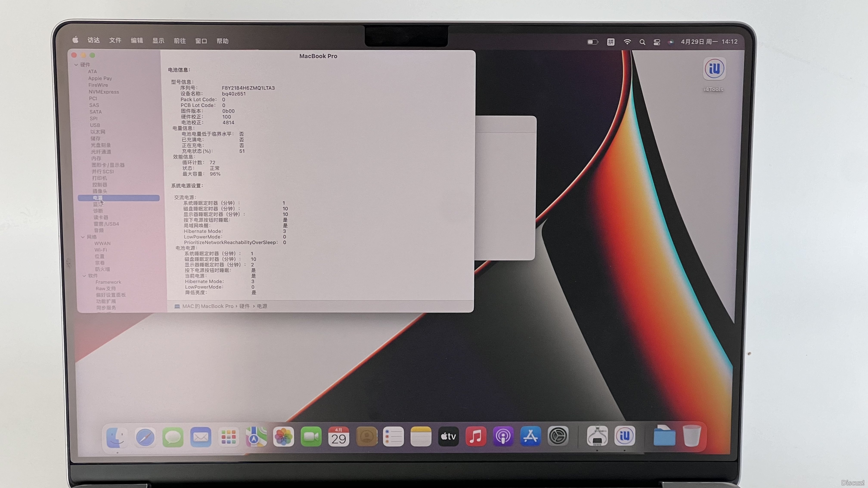Select Framework in sidebar
Screen dimensions: 868x488
pyautogui.click(x=108, y=282)
